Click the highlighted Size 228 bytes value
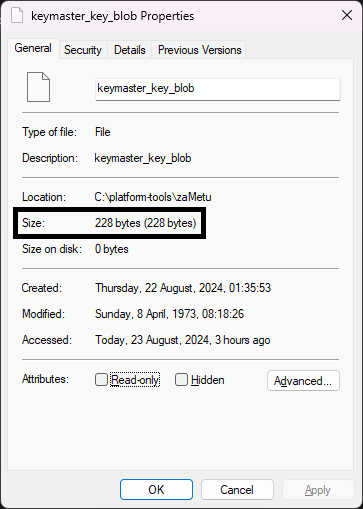Image resolution: width=363 pixels, height=509 pixels. [x=146, y=223]
